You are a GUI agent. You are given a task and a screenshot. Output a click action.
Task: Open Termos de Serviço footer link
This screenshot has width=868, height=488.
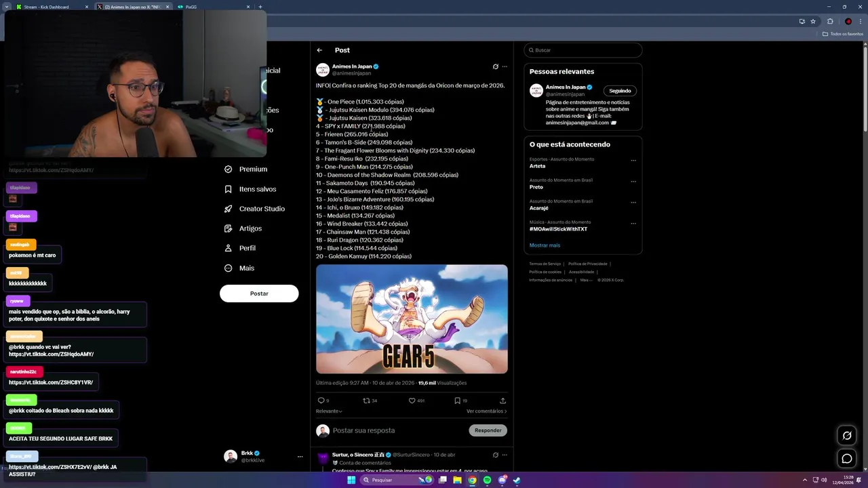(545, 264)
